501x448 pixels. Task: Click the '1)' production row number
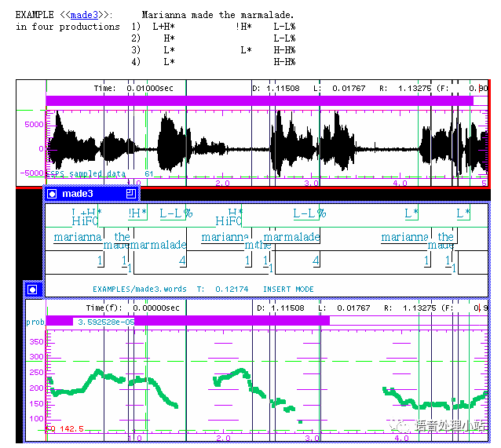pyautogui.click(x=136, y=27)
